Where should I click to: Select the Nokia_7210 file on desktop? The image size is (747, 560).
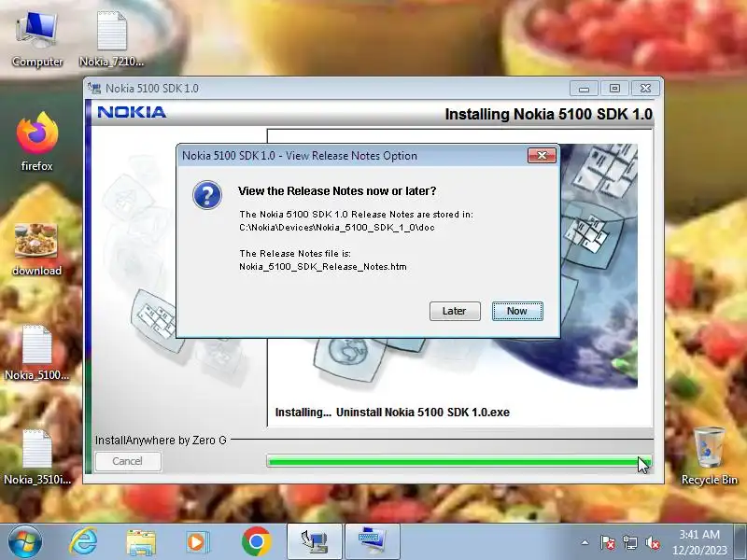(x=111, y=40)
